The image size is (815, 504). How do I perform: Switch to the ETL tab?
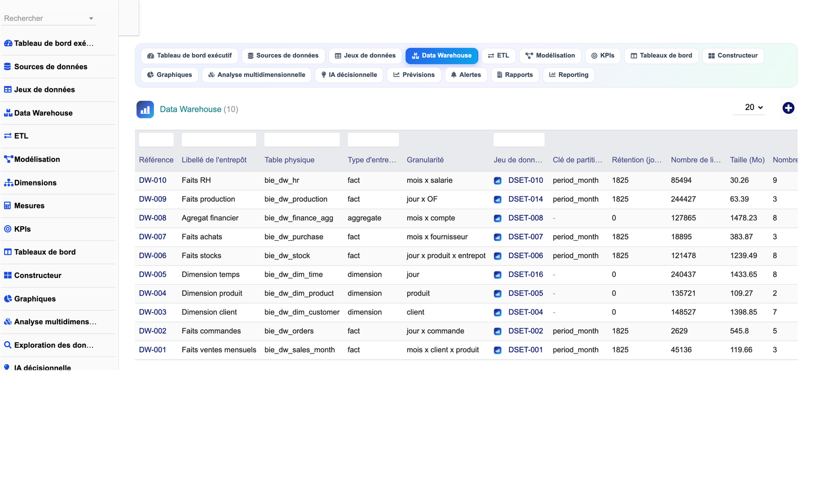pyautogui.click(x=499, y=56)
